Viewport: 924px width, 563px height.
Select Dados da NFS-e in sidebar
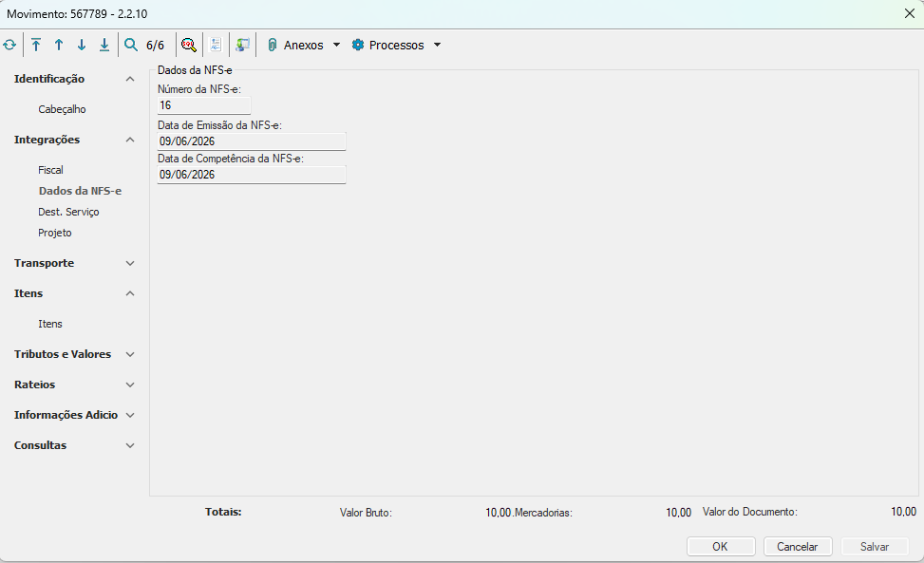click(80, 191)
